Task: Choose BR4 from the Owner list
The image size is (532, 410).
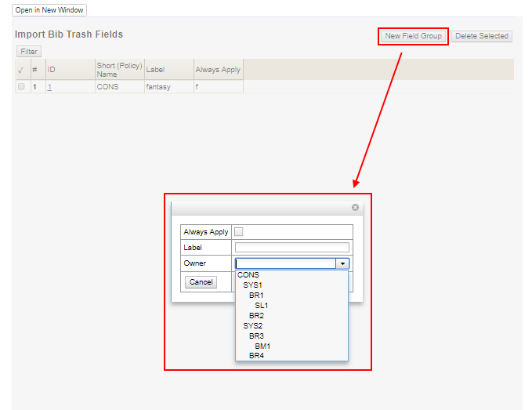Action: pos(256,355)
